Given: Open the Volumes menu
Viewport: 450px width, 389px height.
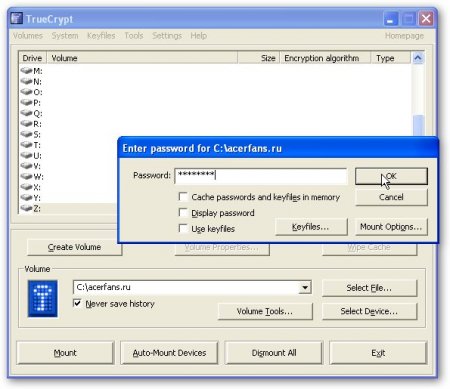Looking at the screenshot, I should click(x=28, y=36).
